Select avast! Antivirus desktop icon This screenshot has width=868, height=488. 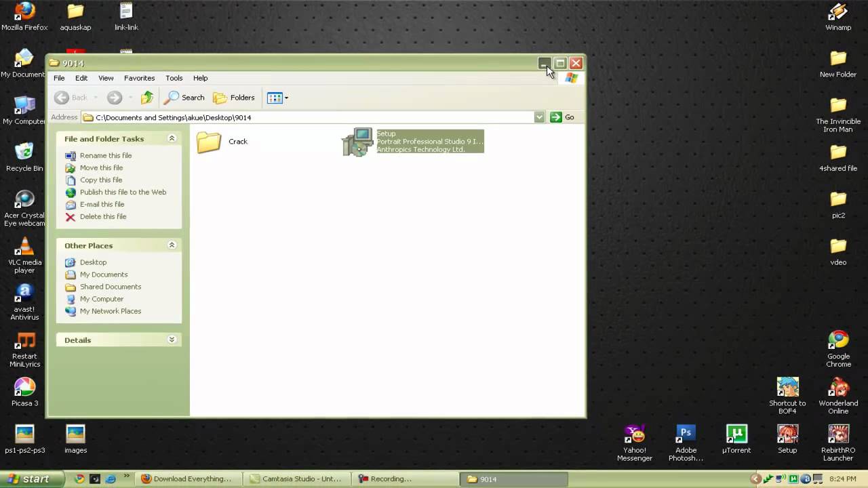pos(24,302)
